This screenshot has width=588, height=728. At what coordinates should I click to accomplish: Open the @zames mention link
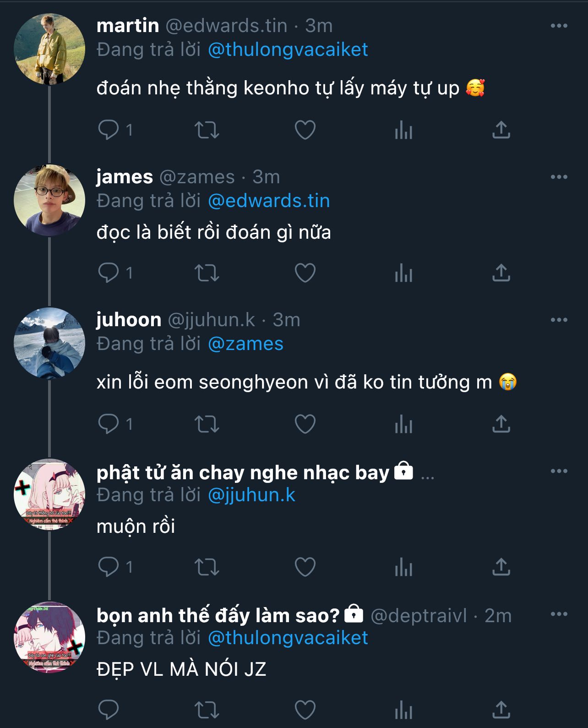245,344
